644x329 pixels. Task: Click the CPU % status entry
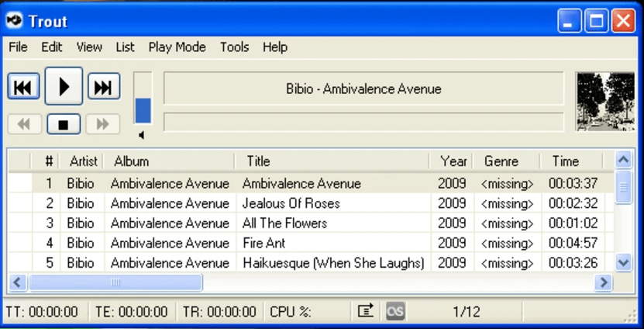click(x=291, y=312)
